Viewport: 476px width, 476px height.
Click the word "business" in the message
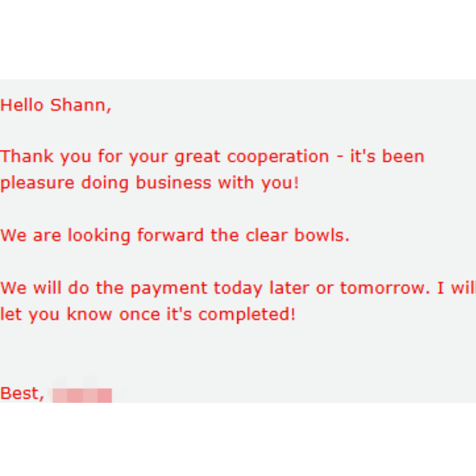point(174,183)
